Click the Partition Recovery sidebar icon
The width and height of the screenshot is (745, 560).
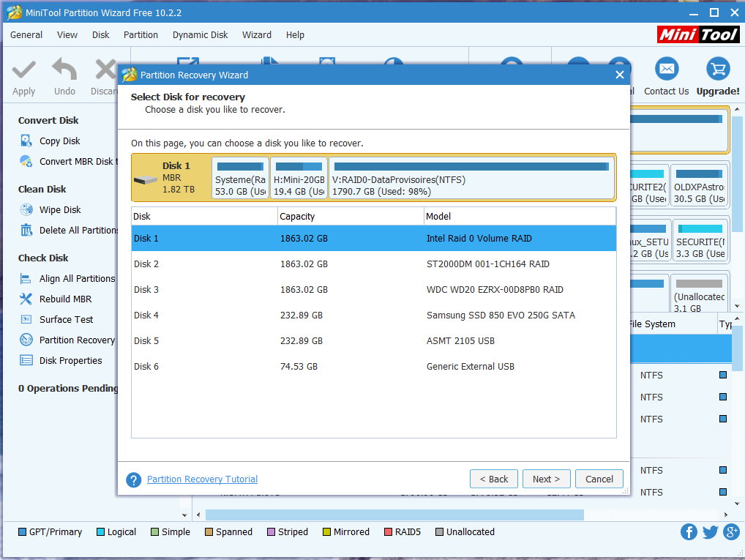(x=26, y=340)
